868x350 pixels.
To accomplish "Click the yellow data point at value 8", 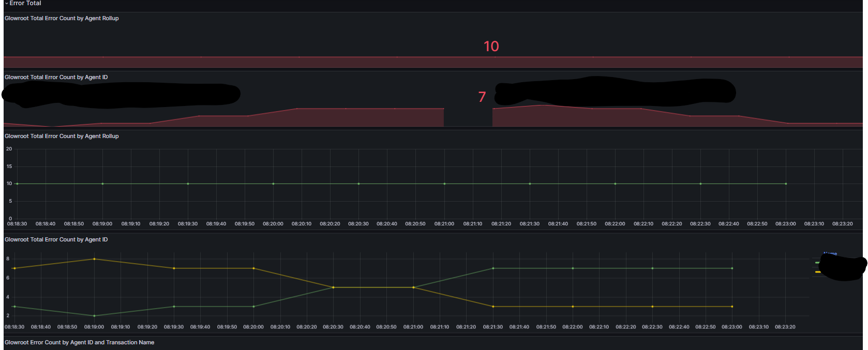I will click(94, 259).
